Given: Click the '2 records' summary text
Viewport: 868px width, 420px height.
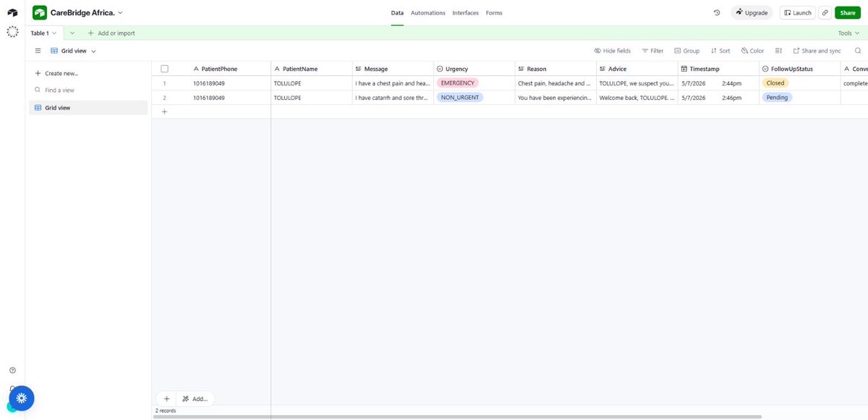Looking at the screenshot, I should pos(166,411).
